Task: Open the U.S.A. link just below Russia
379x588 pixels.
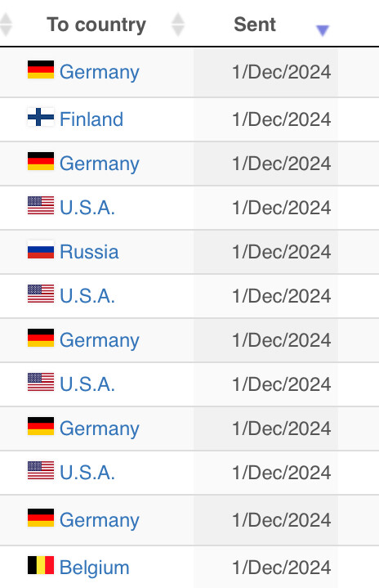Action: [x=87, y=296]
